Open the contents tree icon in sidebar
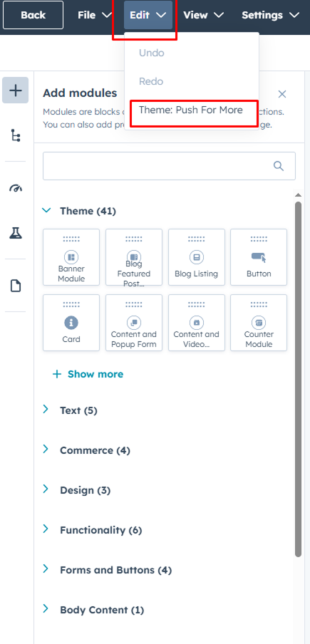Image resolution: width=310 pixels, height=644 pixels. coord(15,135)
